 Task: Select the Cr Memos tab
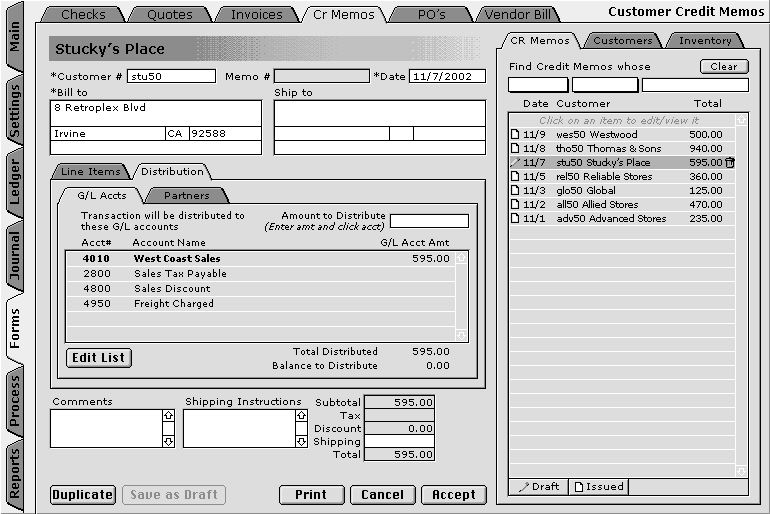click(344, 15)
